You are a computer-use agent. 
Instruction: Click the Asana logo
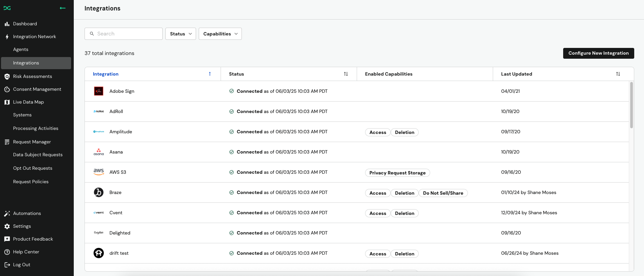point(99,152)
